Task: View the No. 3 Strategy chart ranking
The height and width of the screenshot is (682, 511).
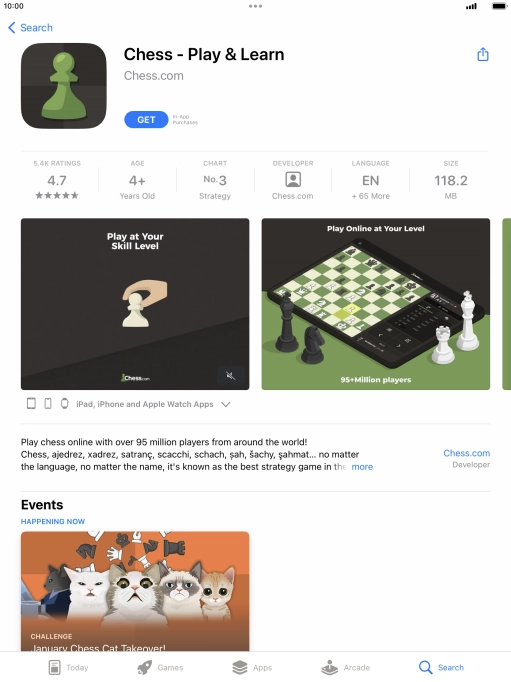Action: click(x=215, y=180)
